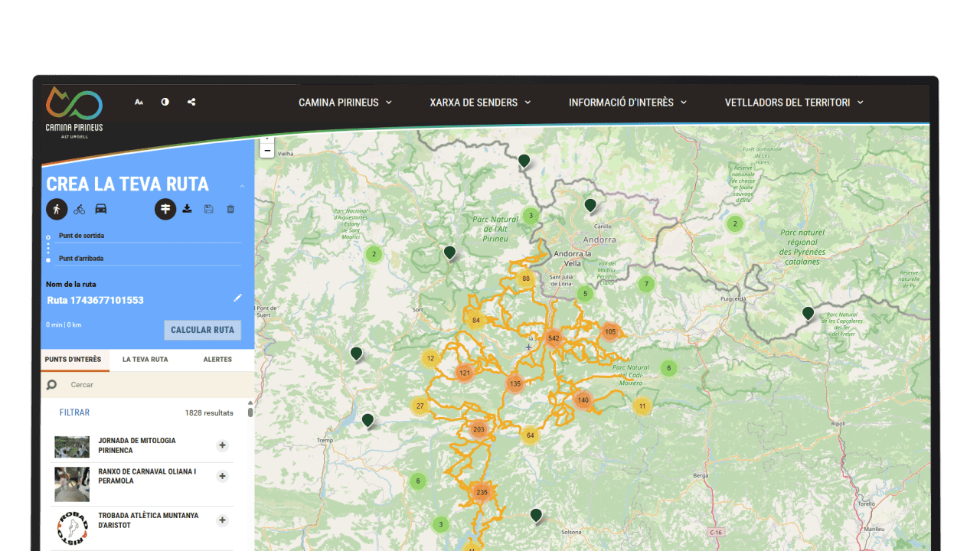Click the Ranxo de Carnaval Oliana i Peramola title
The height and width of the screenshot is (551, 980).
[147, 476]
